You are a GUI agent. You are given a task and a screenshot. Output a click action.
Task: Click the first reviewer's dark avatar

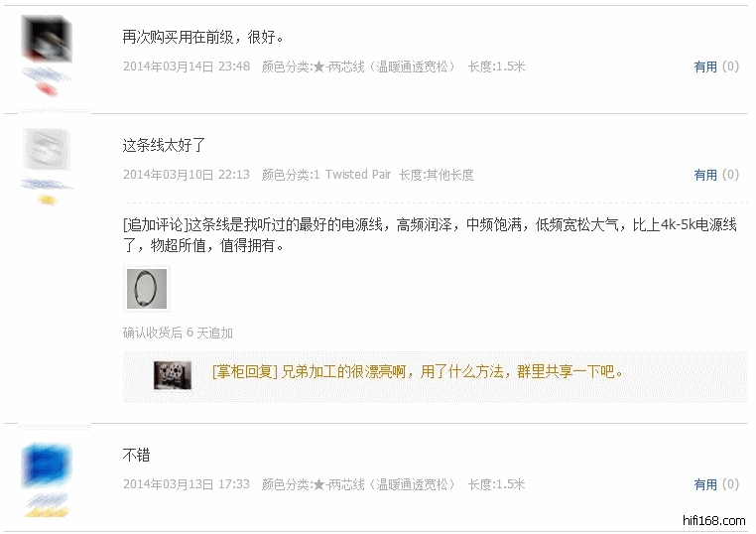(x=47, y=39)
